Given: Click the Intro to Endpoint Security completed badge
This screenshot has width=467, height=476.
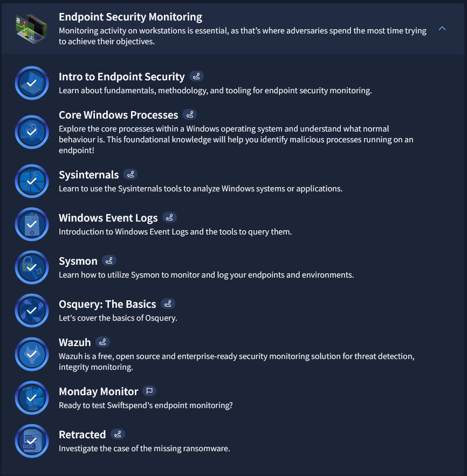Looking at the screenshot, I should 32,83.
